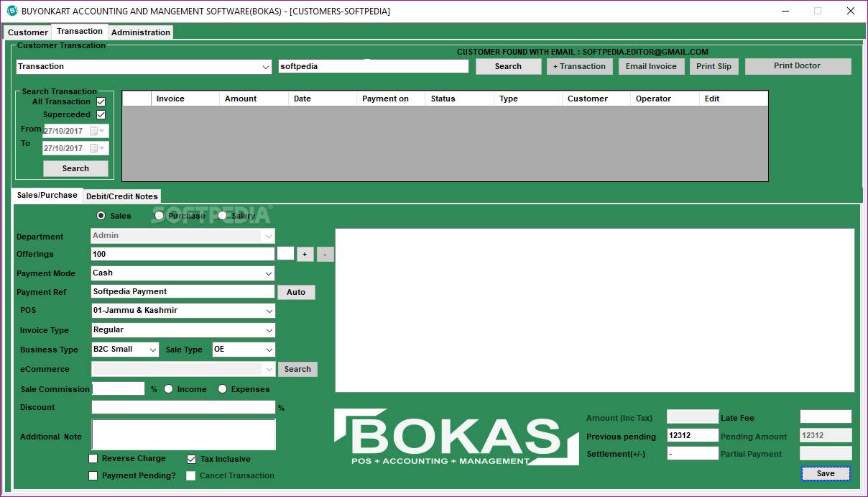
Task: Toggle the Tax Inclusive checkbox
Action: [x=191, y=459]
